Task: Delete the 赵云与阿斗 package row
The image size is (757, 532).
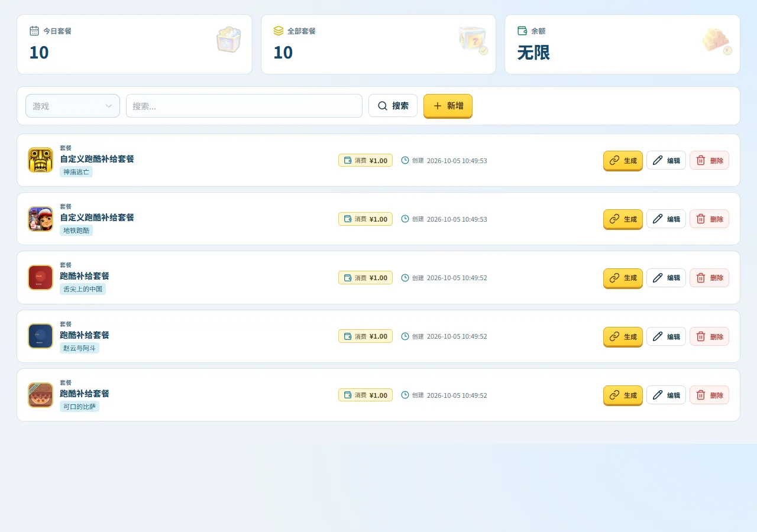Action: click(709, 336)
